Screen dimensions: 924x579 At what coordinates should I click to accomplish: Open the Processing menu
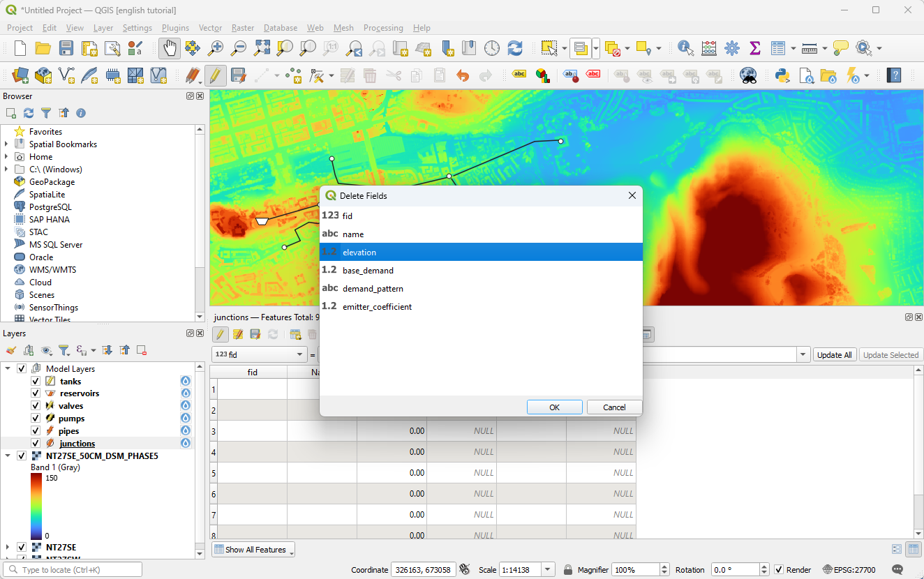pyautogui.click(x=382, y=28)
